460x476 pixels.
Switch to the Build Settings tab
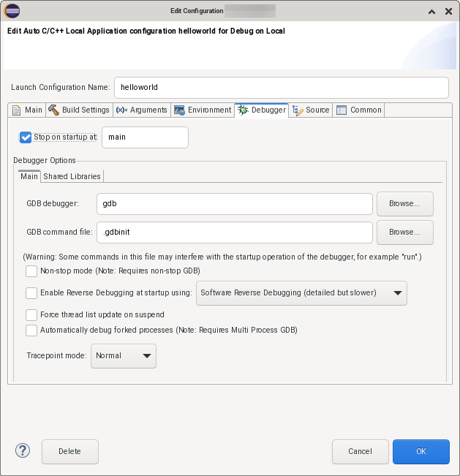click(x=79, y=110)
